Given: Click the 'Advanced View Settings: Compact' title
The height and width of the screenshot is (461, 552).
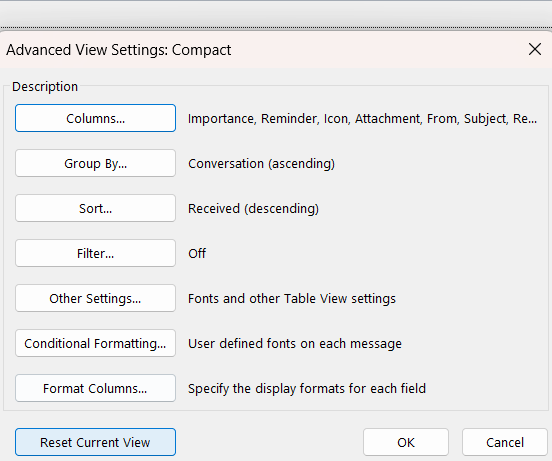Looking at the screenshot, I should tap(119, 50).
